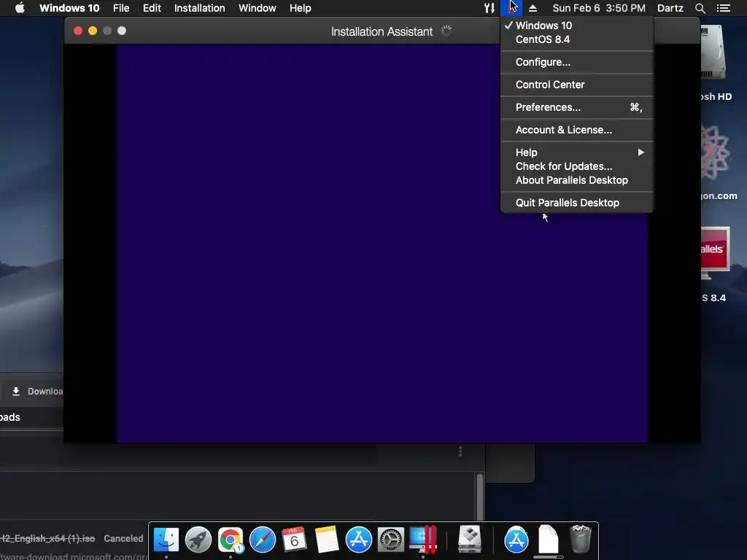
Task: Open Finder from the Dock
Action: coord(166,540)
